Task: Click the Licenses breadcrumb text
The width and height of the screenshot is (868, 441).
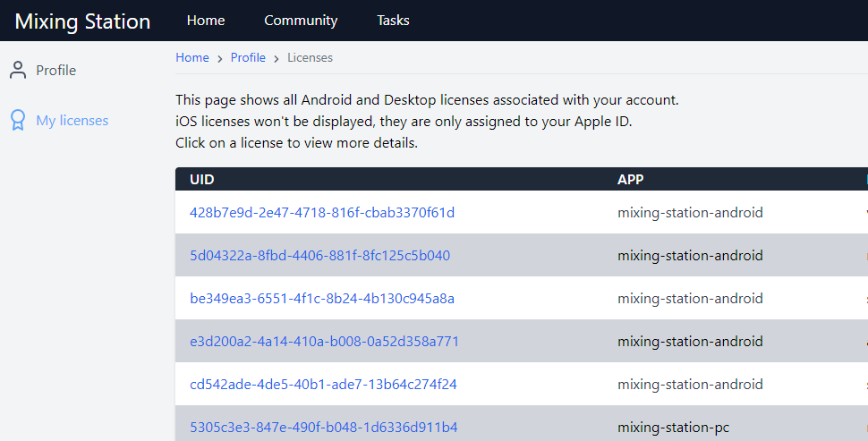Action: [310, 57]
